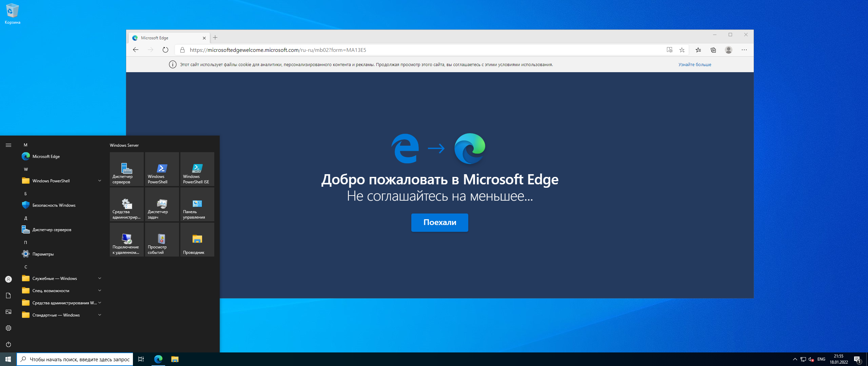
Task: Click letter header 'М' in app list
Action: (x=25, y=145)
